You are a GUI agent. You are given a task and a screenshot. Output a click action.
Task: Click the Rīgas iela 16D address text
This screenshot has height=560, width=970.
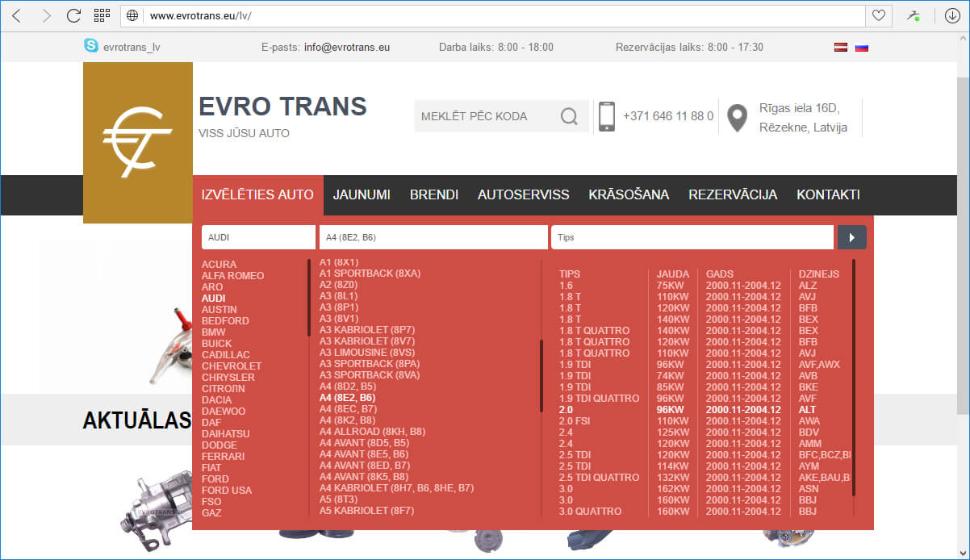[800, 108]
